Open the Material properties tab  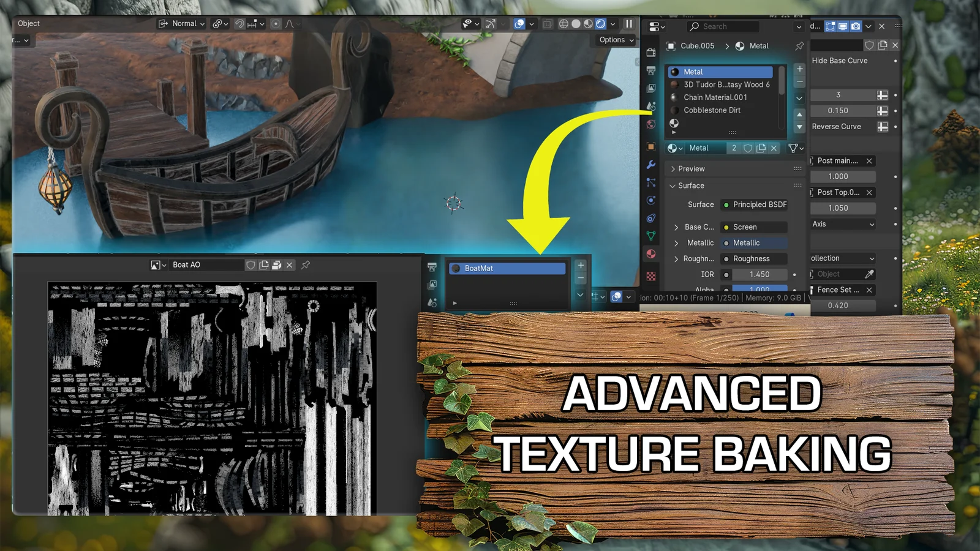651,254
